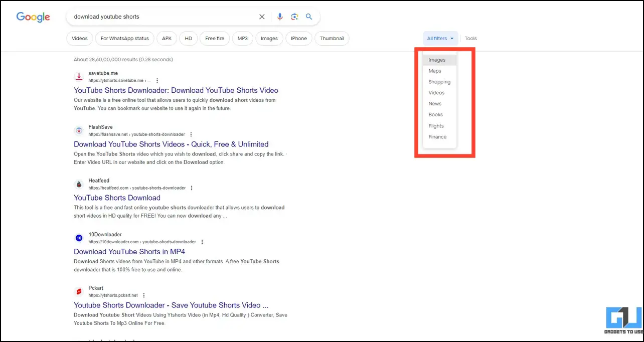The image size is (644, 342).
Task: Expand the All filters dropdown
Action: point(440,38)
